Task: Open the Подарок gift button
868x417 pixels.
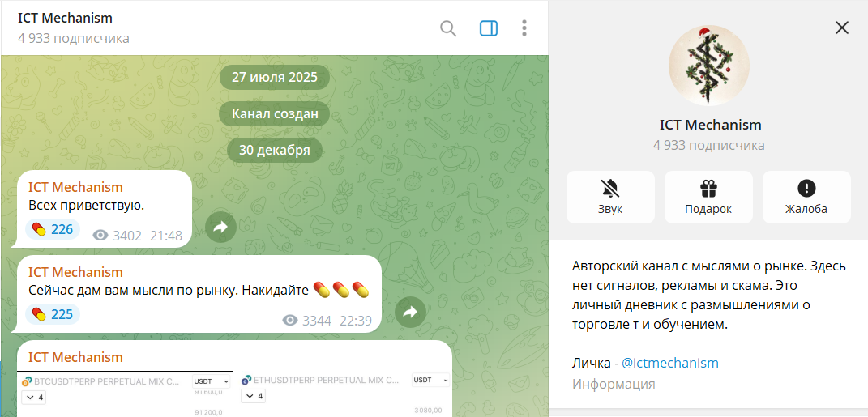Action: pos(708,197)
